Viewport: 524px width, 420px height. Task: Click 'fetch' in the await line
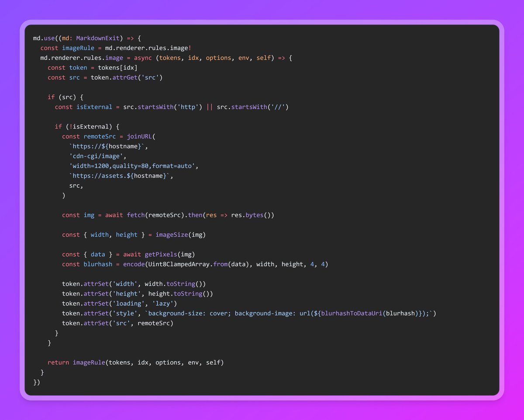[x=136, y=215]
